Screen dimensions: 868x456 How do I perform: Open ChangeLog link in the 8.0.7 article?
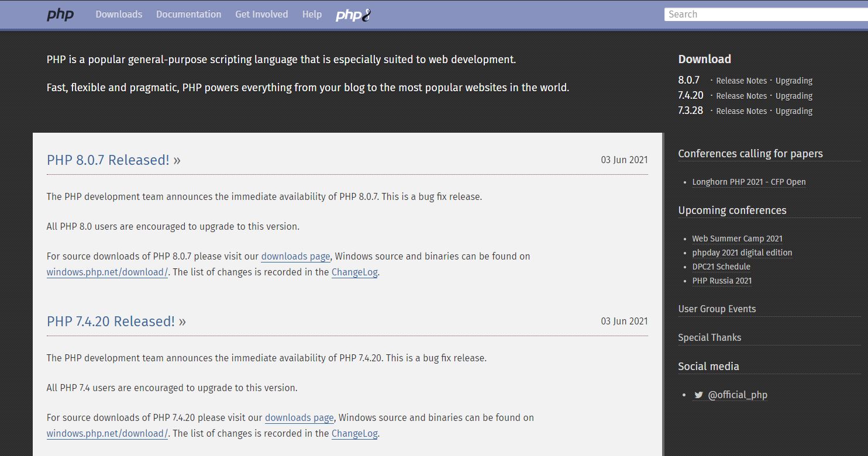click(354, 272)
